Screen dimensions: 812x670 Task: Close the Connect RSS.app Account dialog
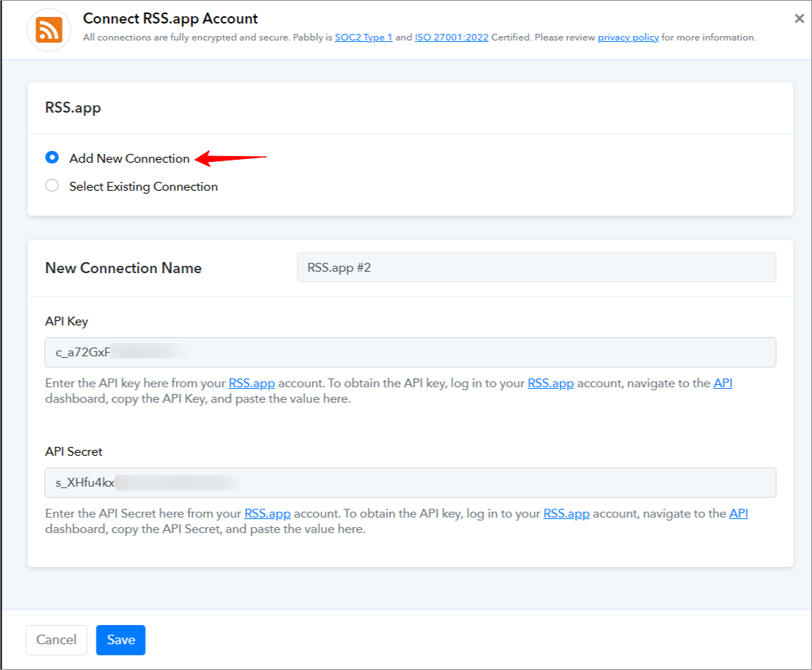[799, 18]
